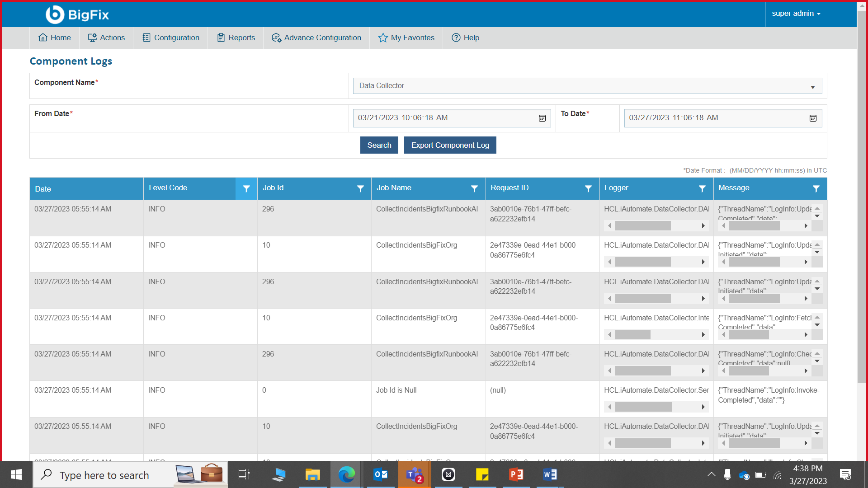Show hidden system tray icons

(711, 474)
